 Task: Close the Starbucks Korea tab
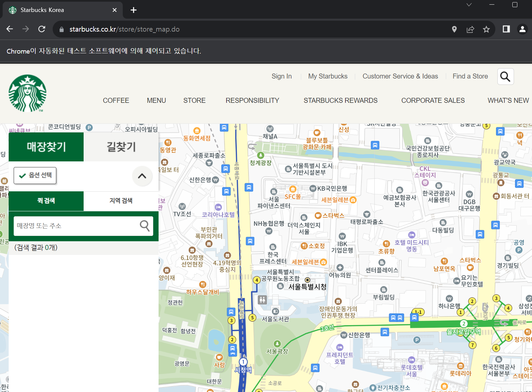(x=115, y=10)
